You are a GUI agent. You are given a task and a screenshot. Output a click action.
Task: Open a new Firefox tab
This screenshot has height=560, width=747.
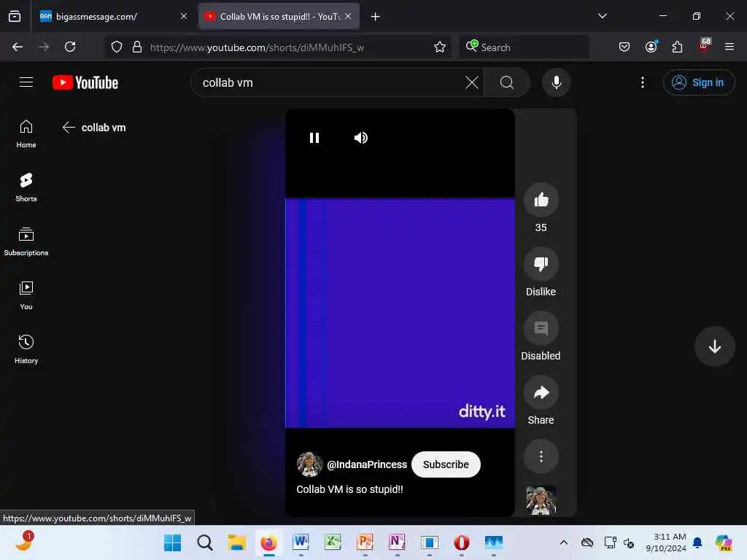pos(375,17)
